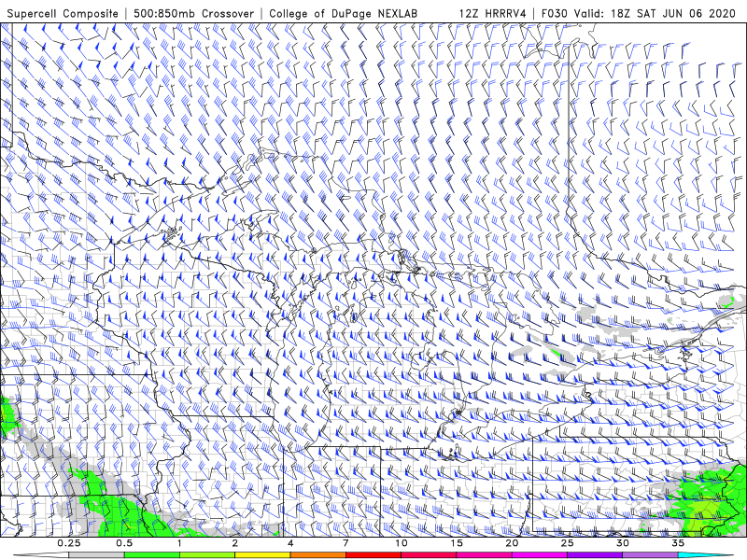This screenshot has height=560, width=747.
Task: Select the cyan above-35 colorbar arrow
Action: pos(706,555)
